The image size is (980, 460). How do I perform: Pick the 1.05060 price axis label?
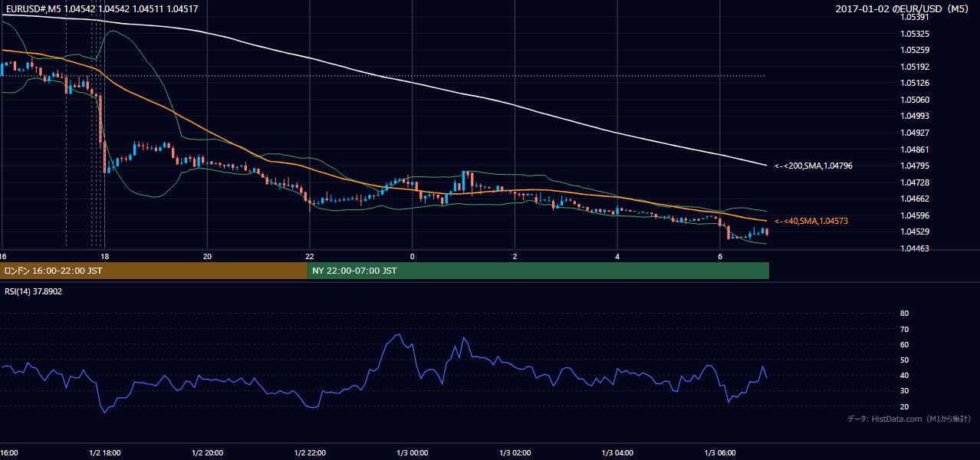click(915, 100)
